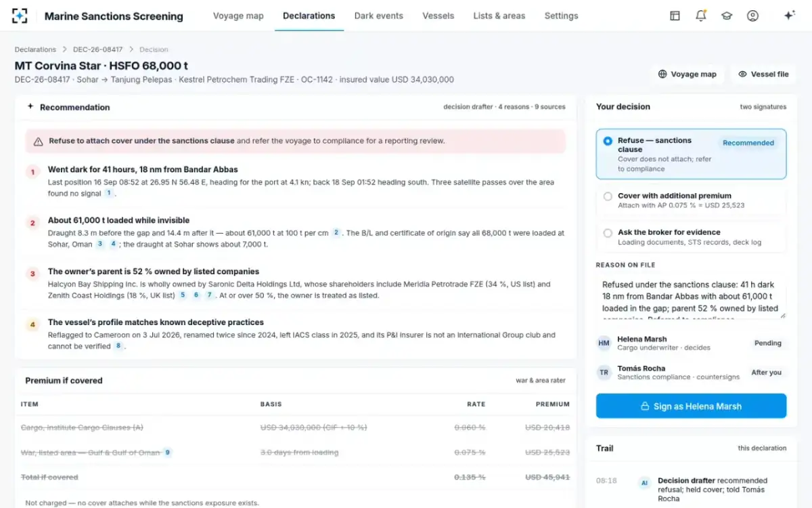The width and height of the screenshot is (812, 508).
Task: Open the Settings tab
Action: [x=562, y=16]
